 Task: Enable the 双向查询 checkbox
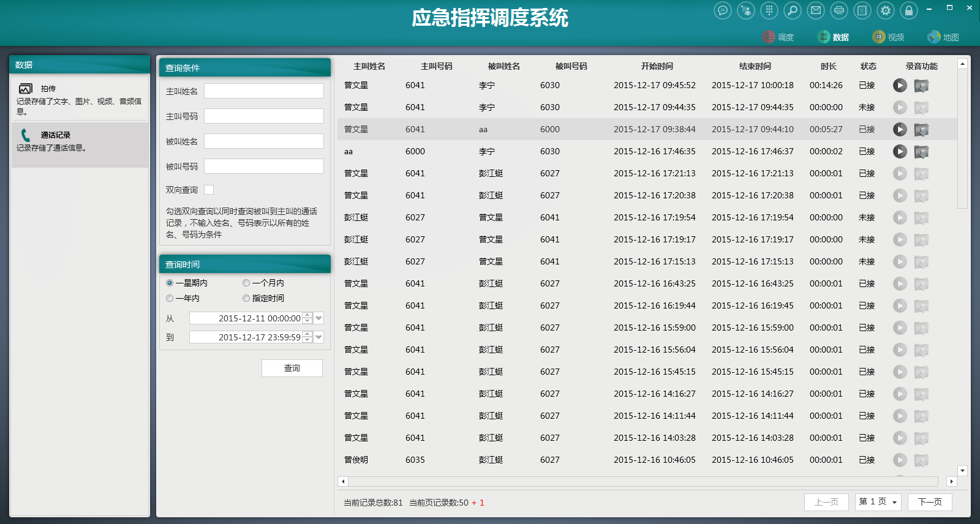[x=209, y=190]
